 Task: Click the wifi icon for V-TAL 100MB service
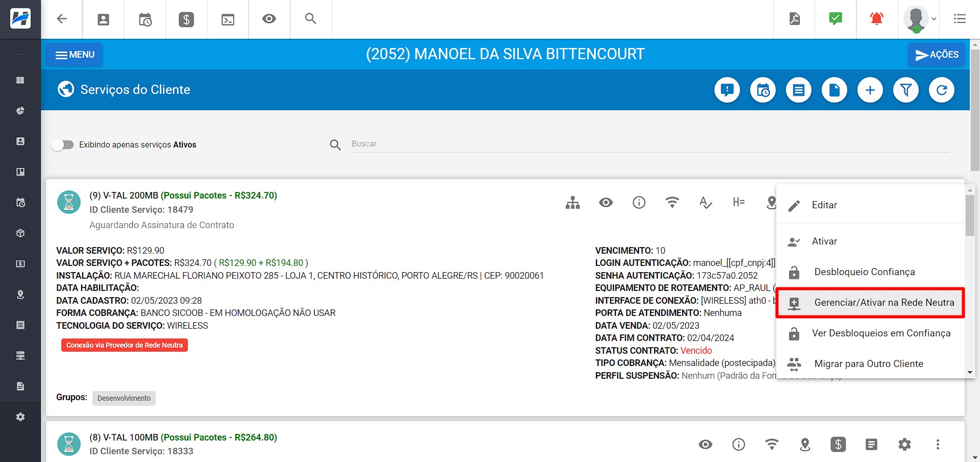click(772, 445)
